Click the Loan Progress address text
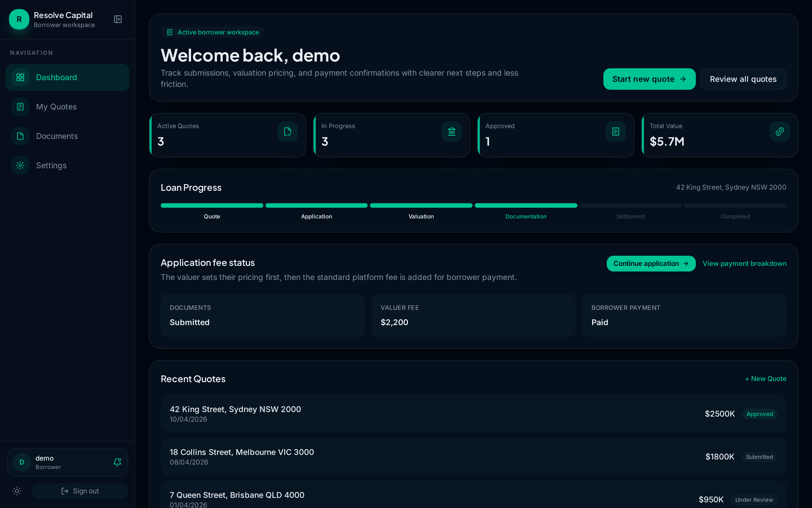 pyautogui.click(x=731, y=187)
